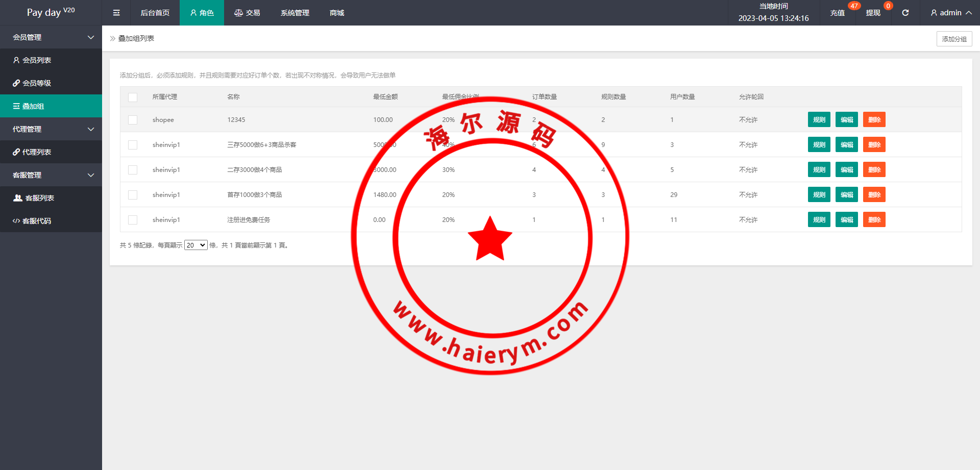
Task: Collapse the 会员管理 sidebar section
Action: 51,37
